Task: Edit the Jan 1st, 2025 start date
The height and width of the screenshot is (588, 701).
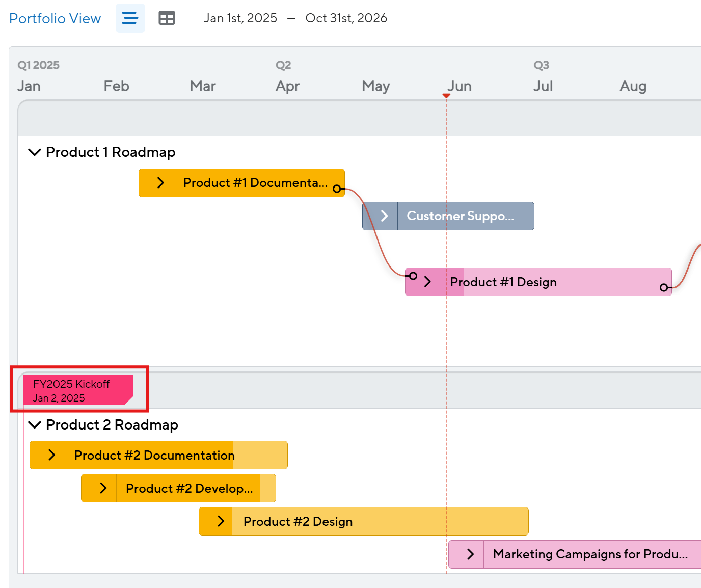Action: click(240, 18)
